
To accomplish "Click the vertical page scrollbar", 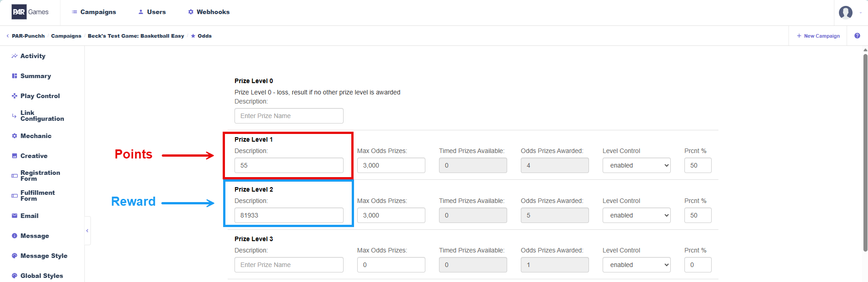I will coord(865,153).
